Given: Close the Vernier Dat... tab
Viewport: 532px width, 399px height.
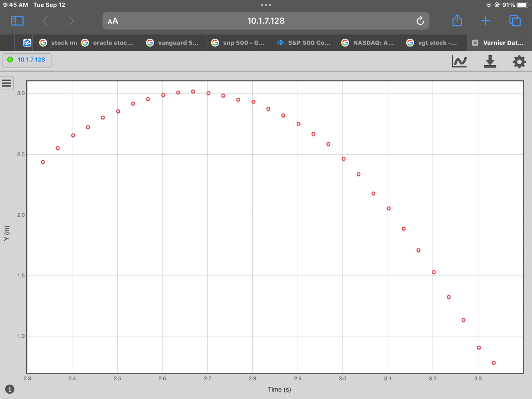Looking at the screenshot, I should point(475,43).
